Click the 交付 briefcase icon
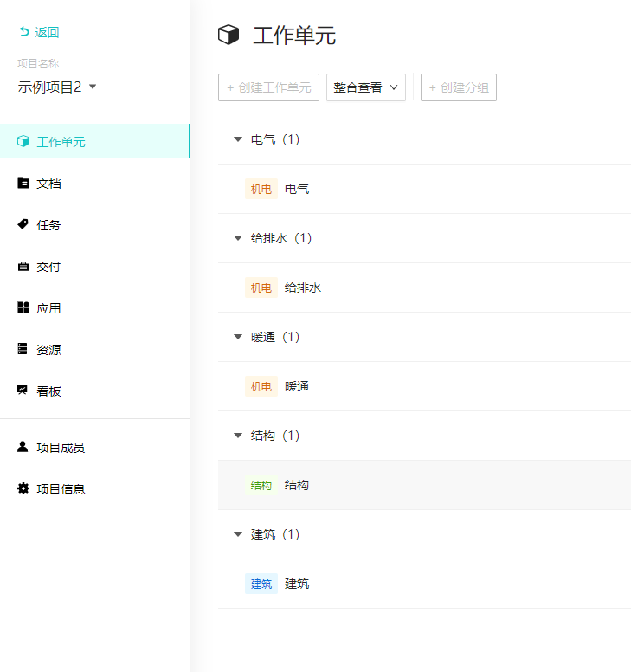This screenshot has height=672, width=631. [x=23, y=267]
